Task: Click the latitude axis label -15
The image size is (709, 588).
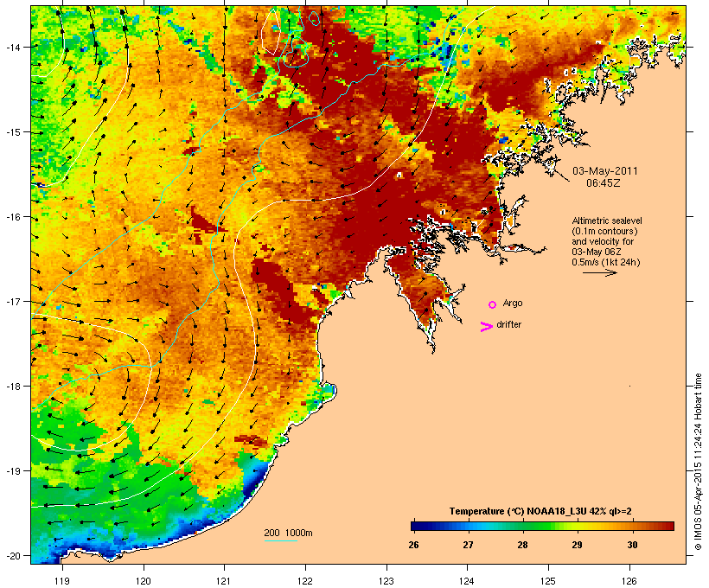Action: click(x=13, y=132)
